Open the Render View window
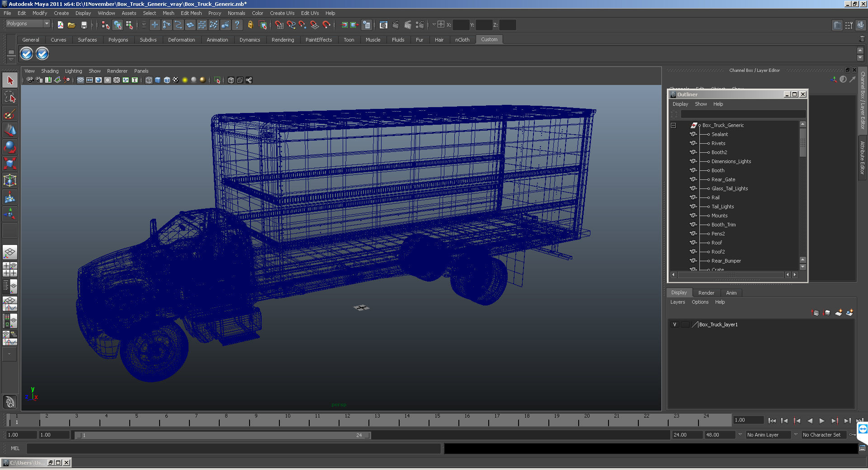 (x=383, y=25)
